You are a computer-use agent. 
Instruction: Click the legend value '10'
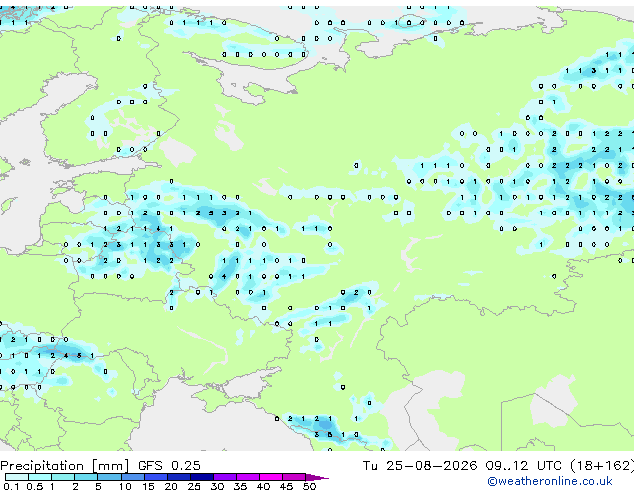pos(125,486)
